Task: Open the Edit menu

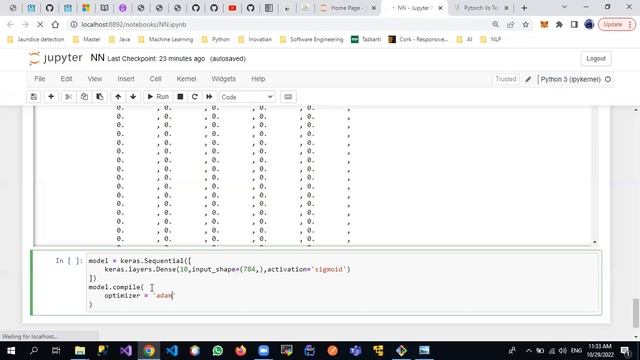Action: 66,79
